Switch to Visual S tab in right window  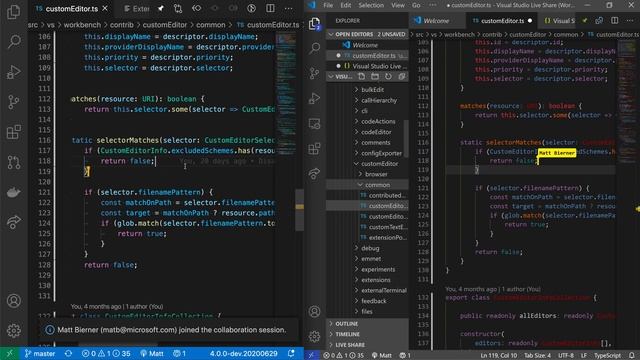coord(560,20)
